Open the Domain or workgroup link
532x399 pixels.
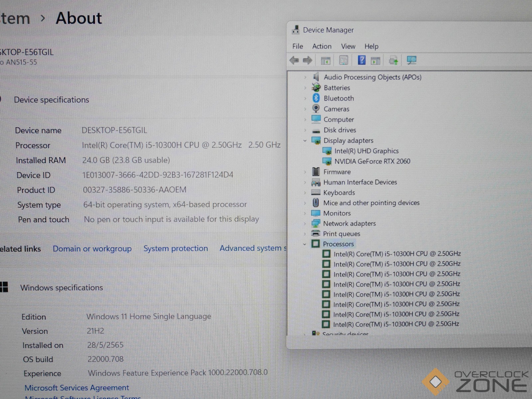coord(92,249)
